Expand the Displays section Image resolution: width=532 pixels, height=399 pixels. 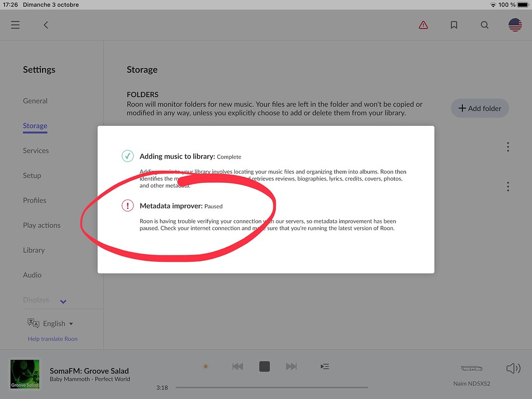(62, 301)
